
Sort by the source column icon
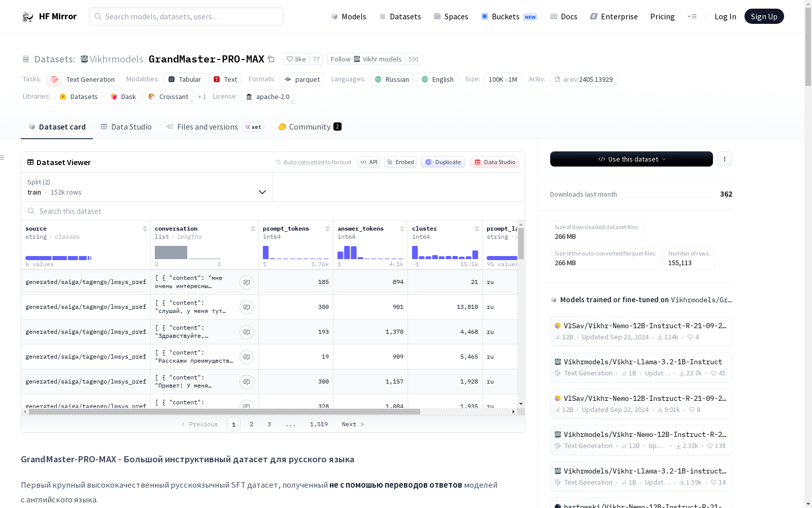pos(145,229)
